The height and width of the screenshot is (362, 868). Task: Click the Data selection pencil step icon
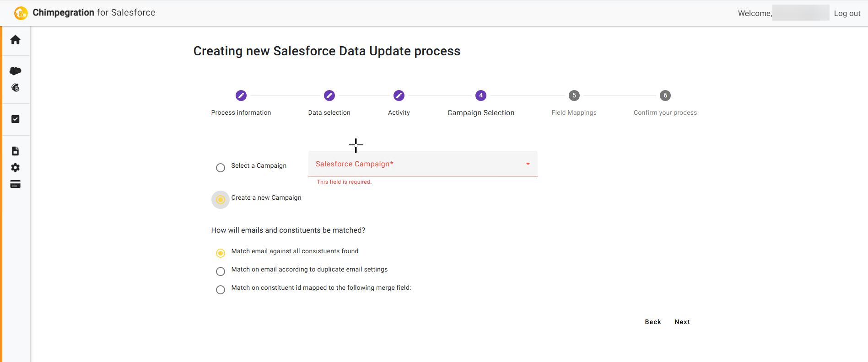point(329,96)
